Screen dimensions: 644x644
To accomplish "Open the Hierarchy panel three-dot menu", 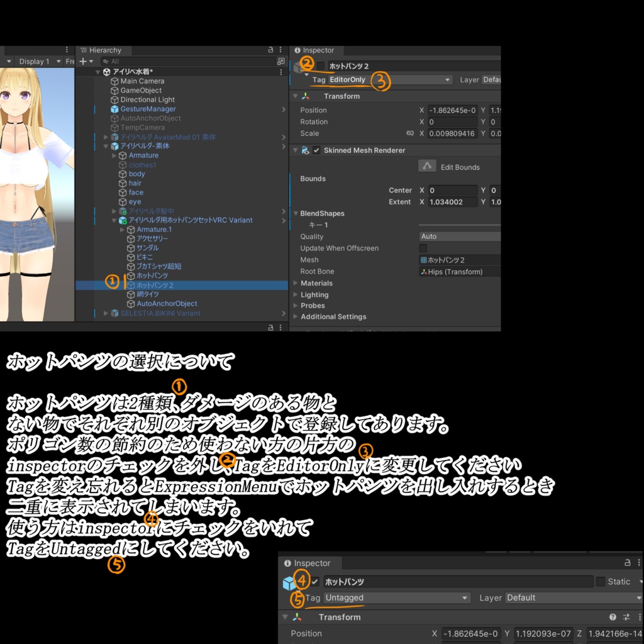I will [280, 50].
